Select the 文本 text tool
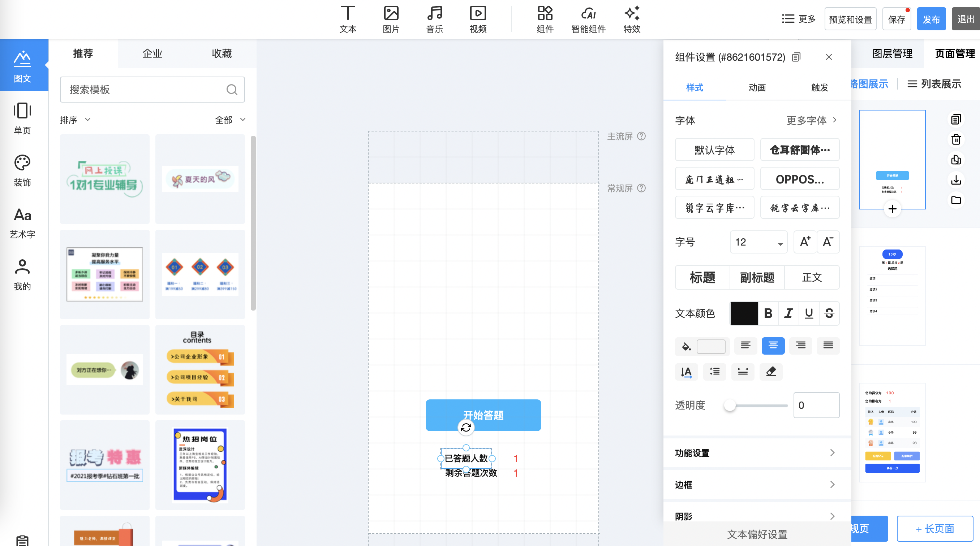The width and height of the screenshot is (980, 546). click(348, 19)
